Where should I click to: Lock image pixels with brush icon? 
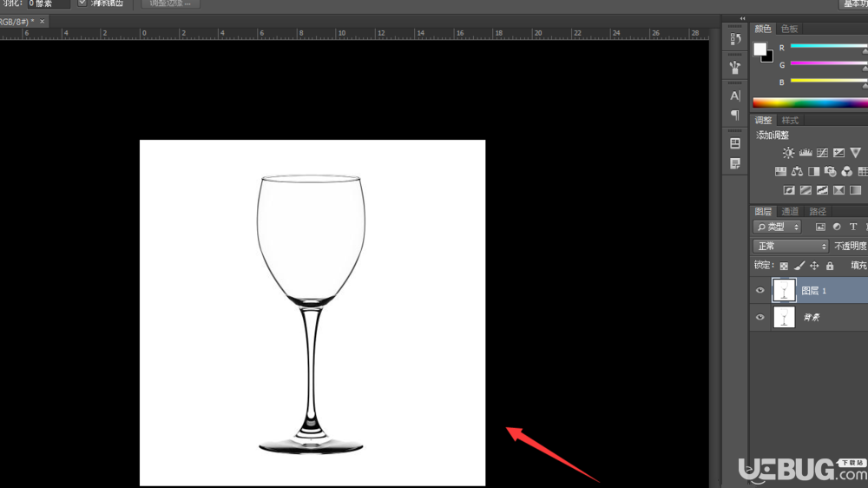(799, 266)
